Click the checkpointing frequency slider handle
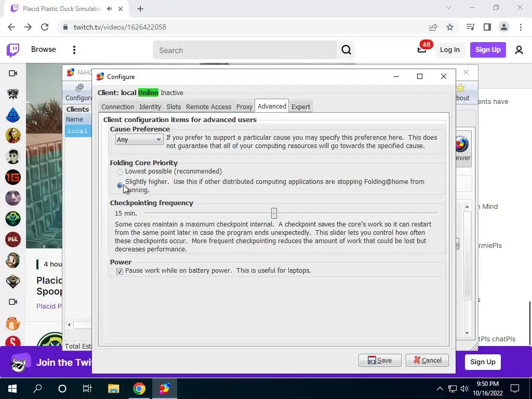Image resolution: width=532 pixels, height=399 pixels. (x=274, y=213)
